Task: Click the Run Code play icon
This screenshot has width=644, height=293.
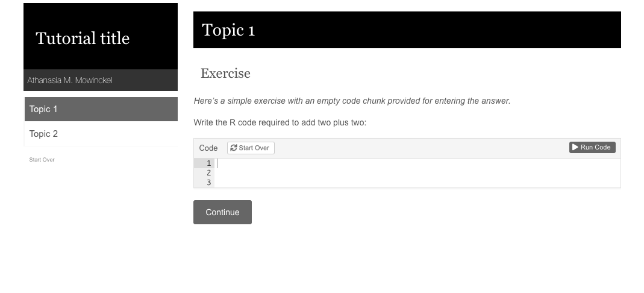Action: pyautogui.click(x=575, y=147)
